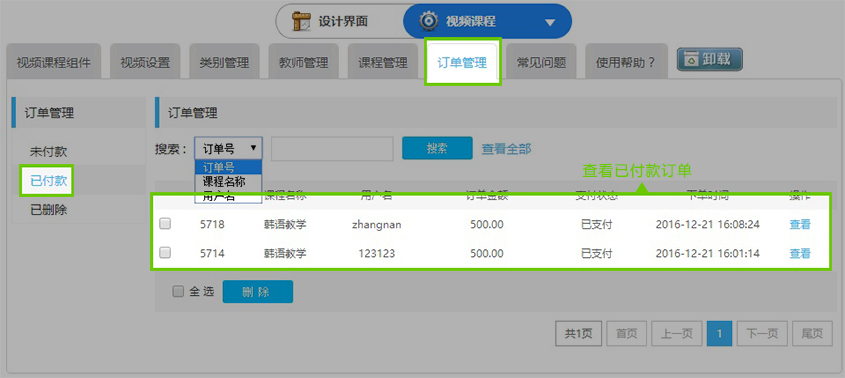
Task: Open the 教师管理 tab
Action: pos(303,63)
